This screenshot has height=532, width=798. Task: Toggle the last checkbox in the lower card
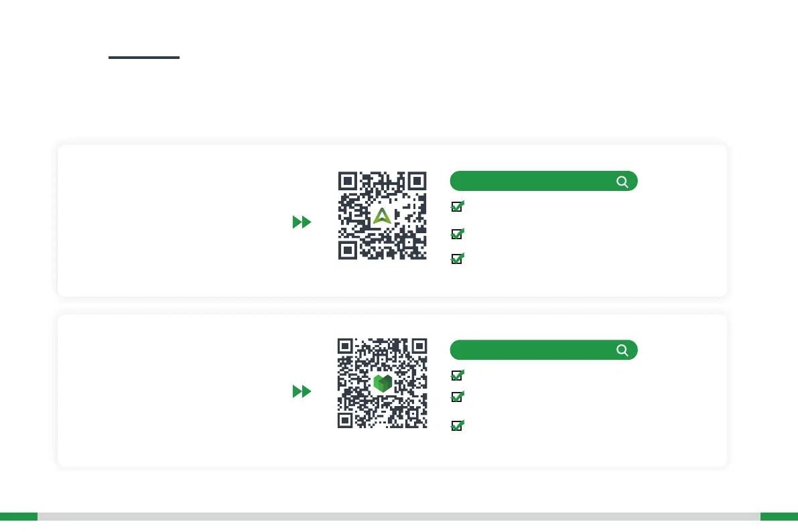click(x=457, y=426)
